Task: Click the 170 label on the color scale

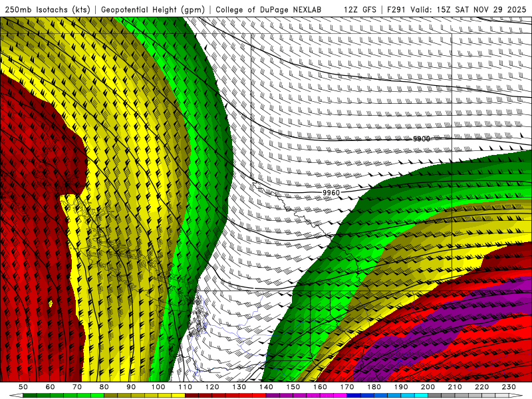Action: (347, 387)
